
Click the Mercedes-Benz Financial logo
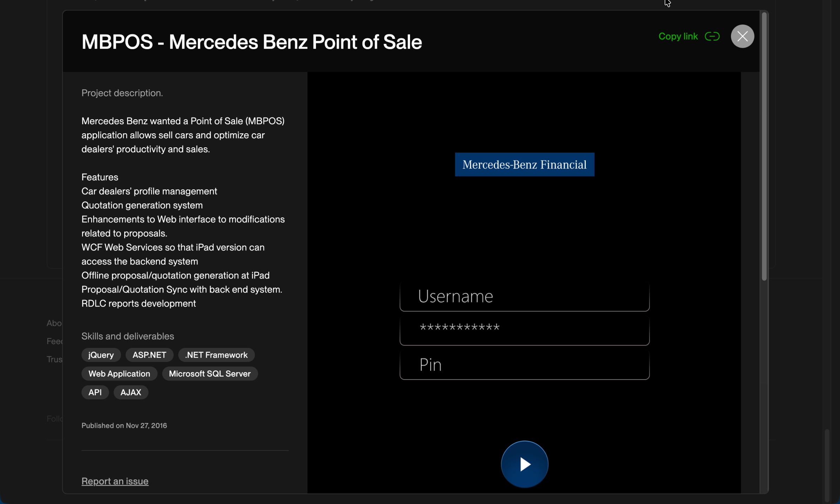[524, 164]
